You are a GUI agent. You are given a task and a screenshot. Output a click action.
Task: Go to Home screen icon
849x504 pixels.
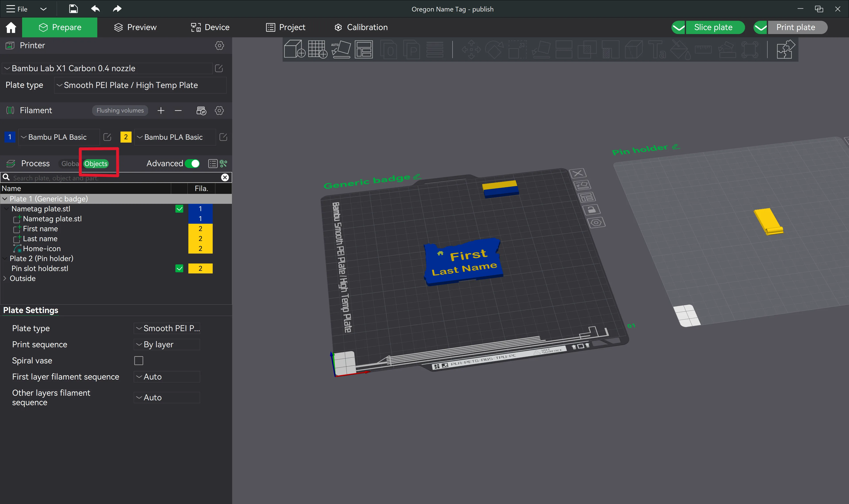click(x=11, y=27)
